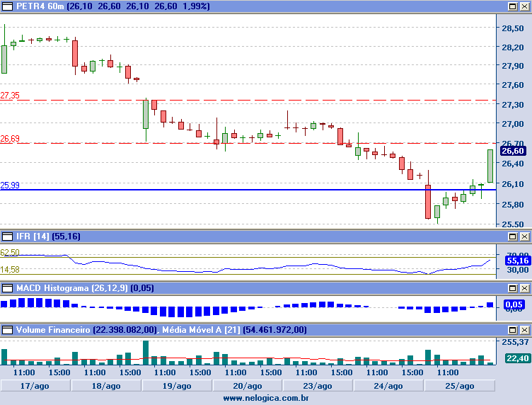Maximize the IFR [14] indicator panel

coord(512,236)
